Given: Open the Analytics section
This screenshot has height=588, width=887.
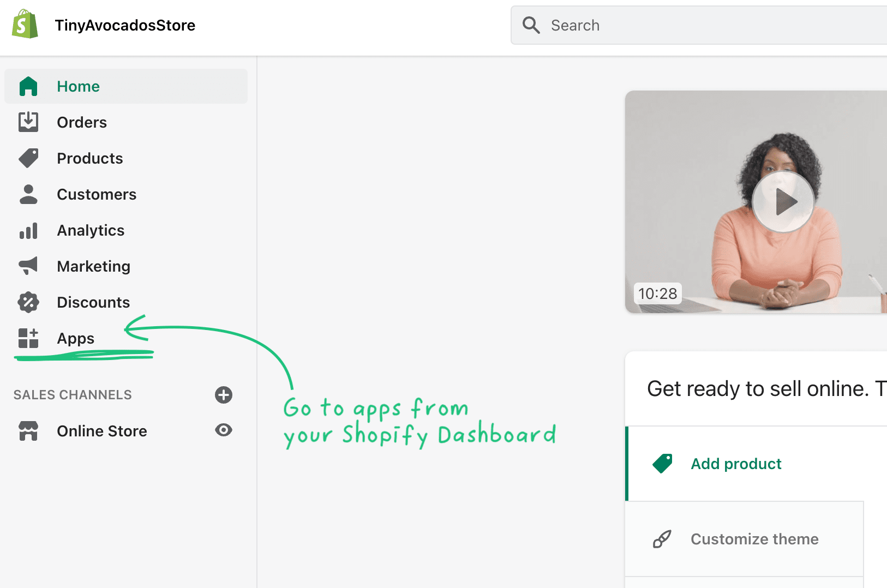Looking at the screenshot, I should point(91,231).
